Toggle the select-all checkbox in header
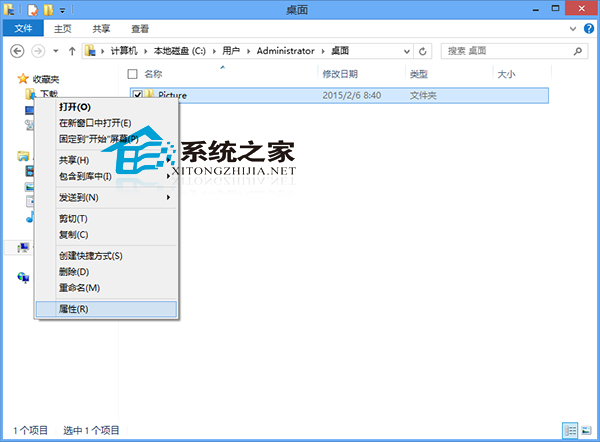600x442 pixels. click(132, 74)
